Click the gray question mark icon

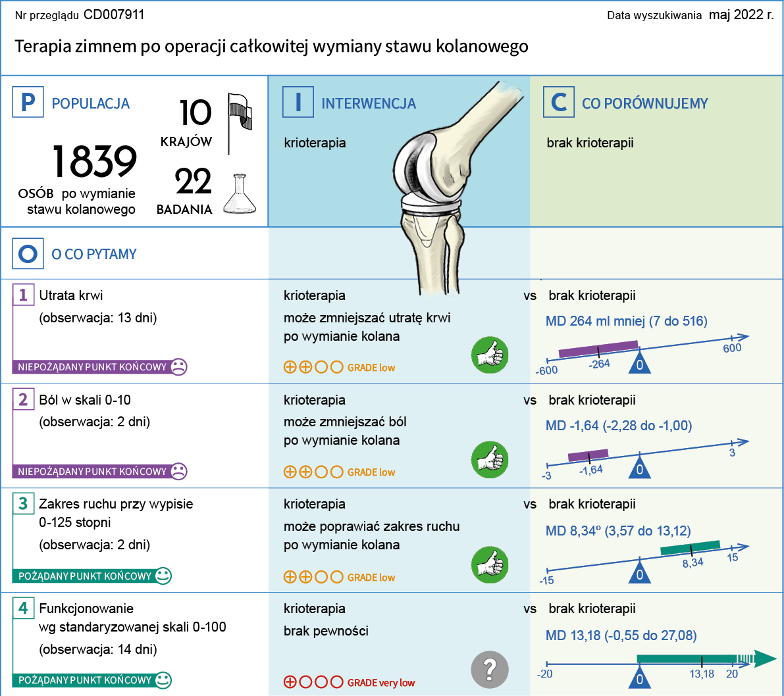pos(490,669)
